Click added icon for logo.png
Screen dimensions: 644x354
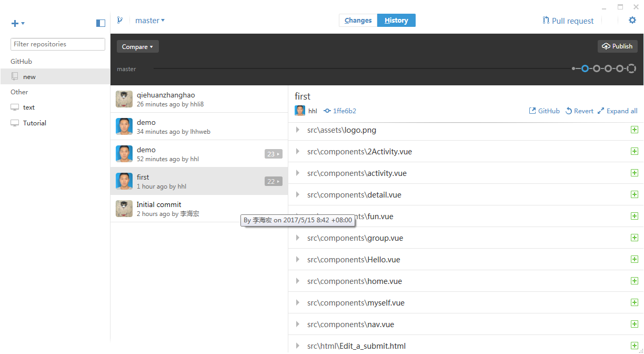[634, 130]
